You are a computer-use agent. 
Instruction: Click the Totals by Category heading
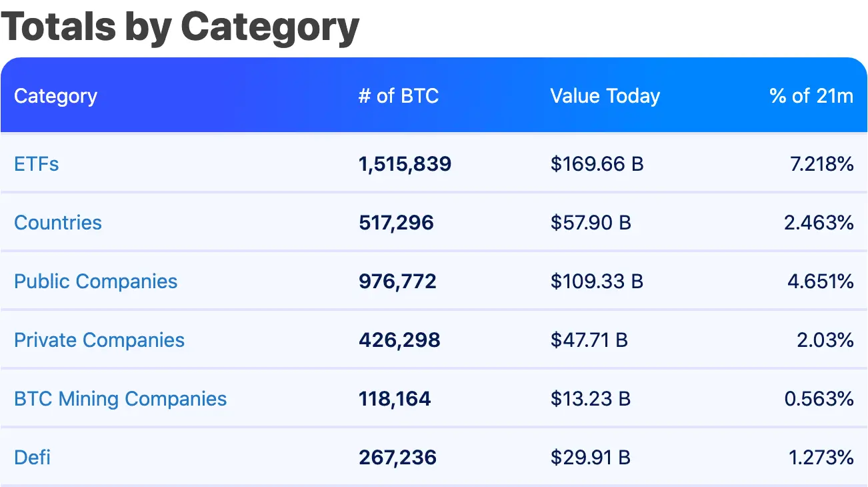(181, 27)
